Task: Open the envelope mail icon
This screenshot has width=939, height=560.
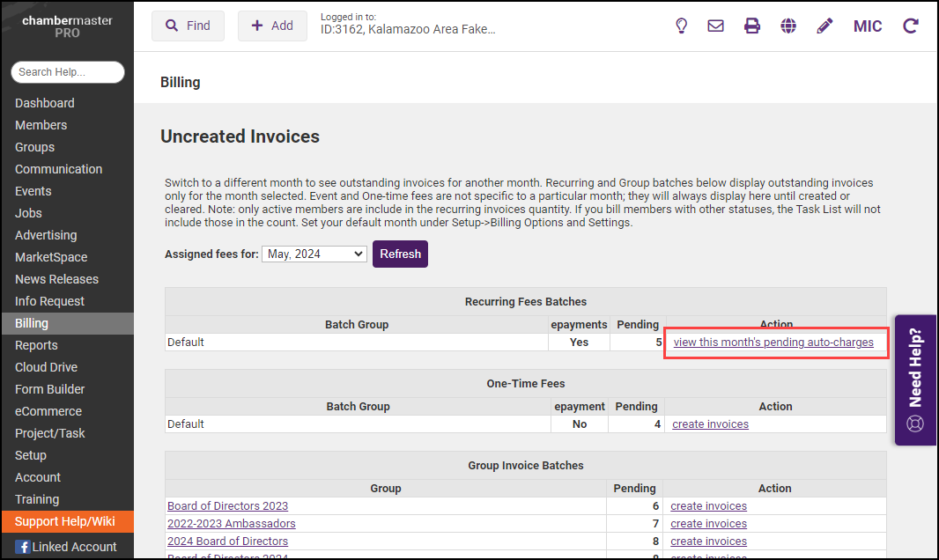Action: click(715, 26)
